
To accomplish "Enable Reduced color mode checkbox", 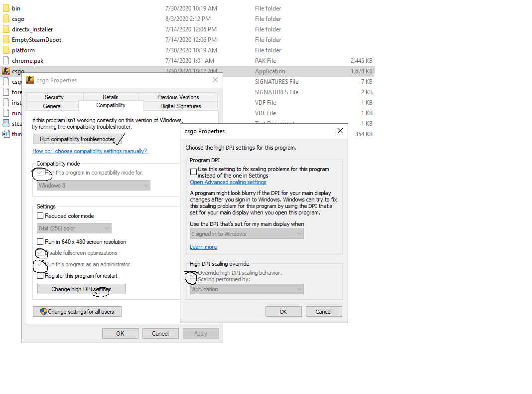I will coord(40,215).
